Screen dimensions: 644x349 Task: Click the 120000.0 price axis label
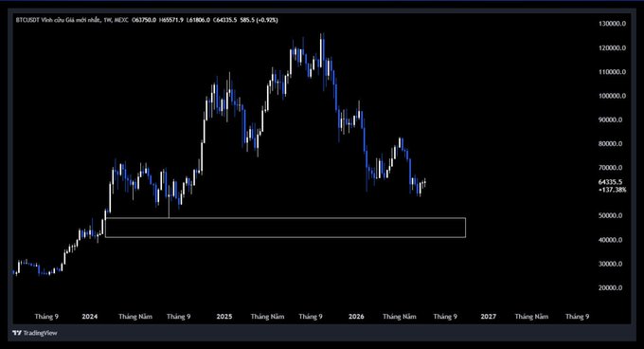point(612,48)
